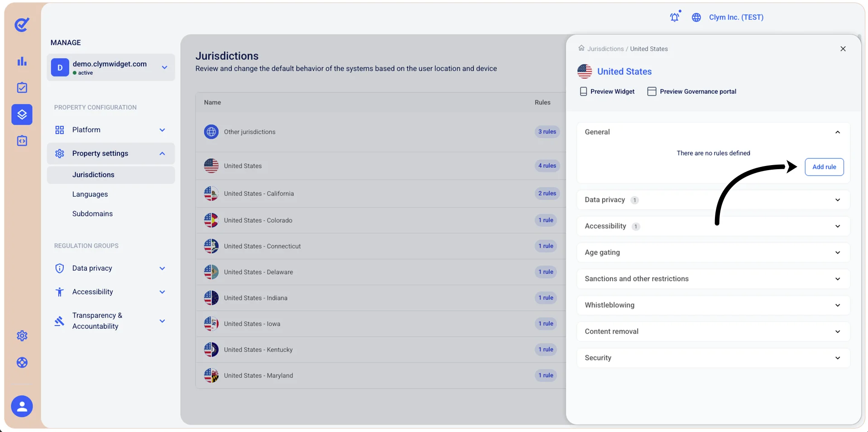Image resolution: width=868 pixels, height=432 pixels.
Task: Open United States - Maryland row
Action: pos(381,375)
